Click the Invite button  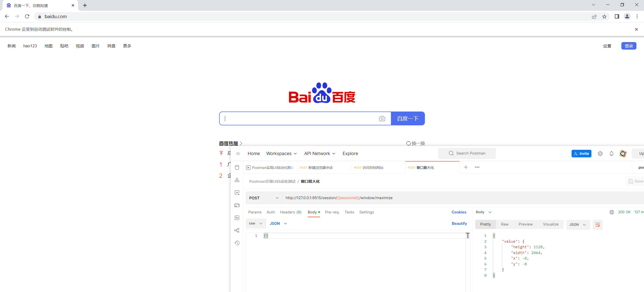coord(581,154)
